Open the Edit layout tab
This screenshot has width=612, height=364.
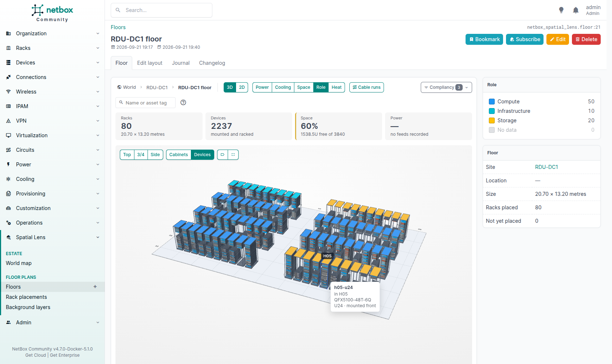click(150, 63)
